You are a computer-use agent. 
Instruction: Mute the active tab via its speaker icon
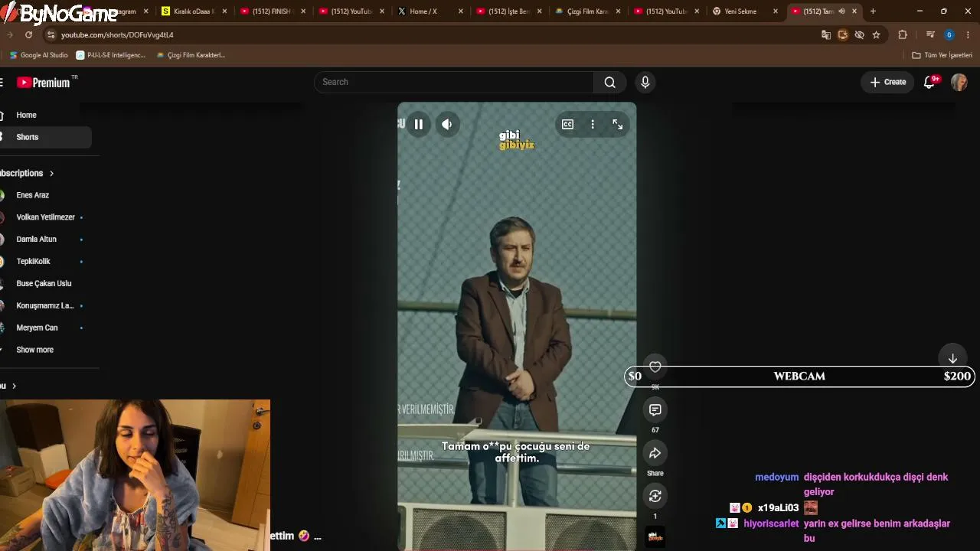[841, 11]
